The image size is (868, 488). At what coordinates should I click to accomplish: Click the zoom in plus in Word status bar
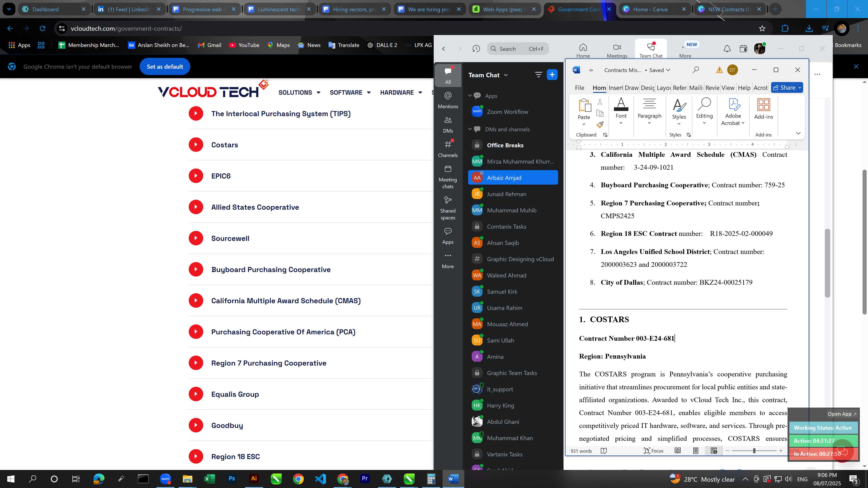(x=781, y=451)
